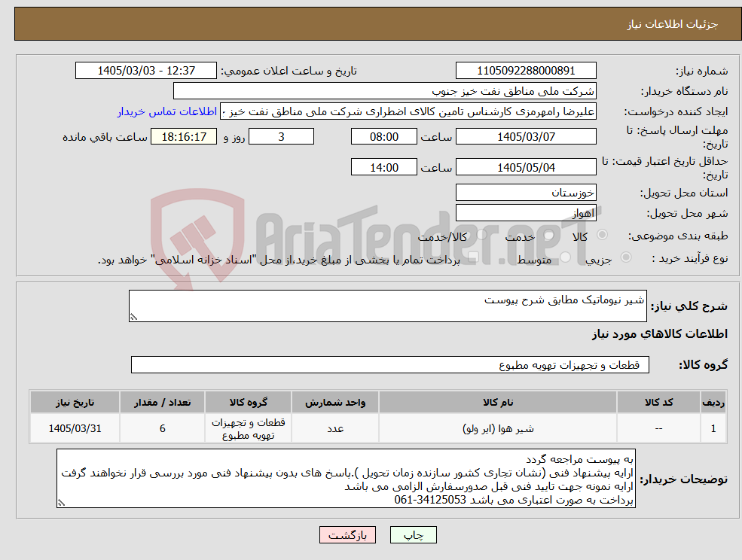Click the گروه کالا column header
The width and height of the screenshot is (742, 560).
[248, 402]
